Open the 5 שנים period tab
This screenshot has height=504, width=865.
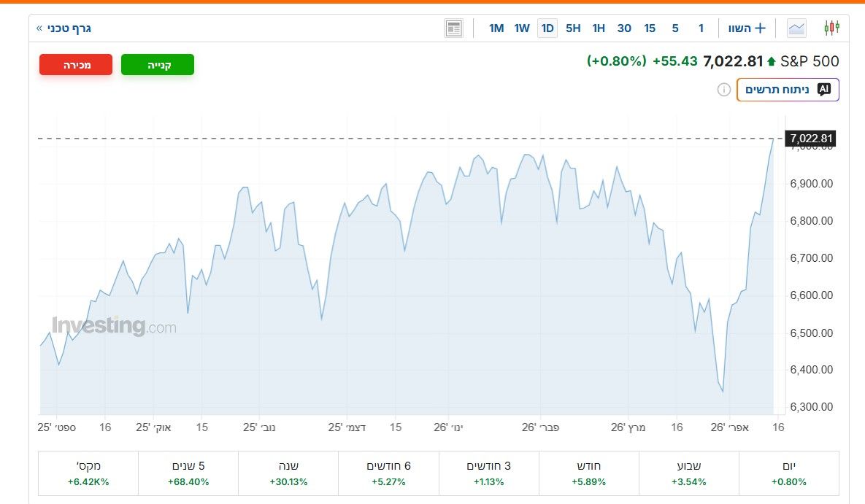tap(188, 473)
